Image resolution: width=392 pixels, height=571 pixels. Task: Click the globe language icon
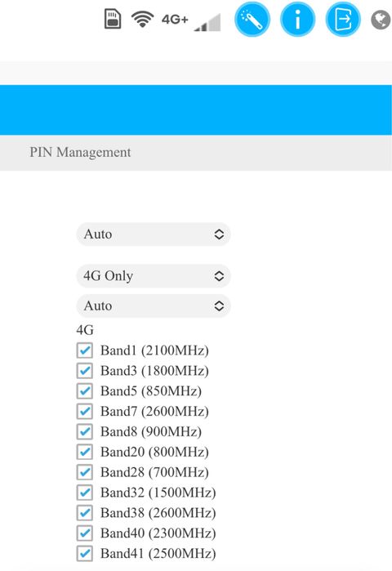[381, 20]
